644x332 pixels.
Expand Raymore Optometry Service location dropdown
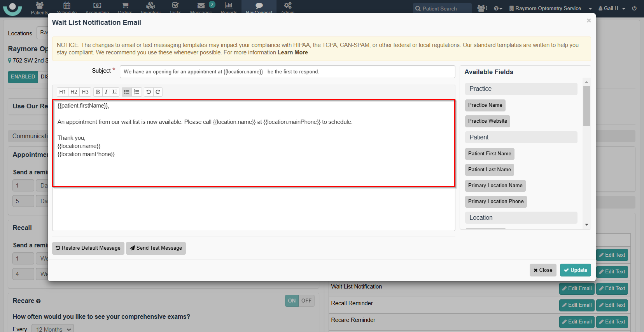550,8
